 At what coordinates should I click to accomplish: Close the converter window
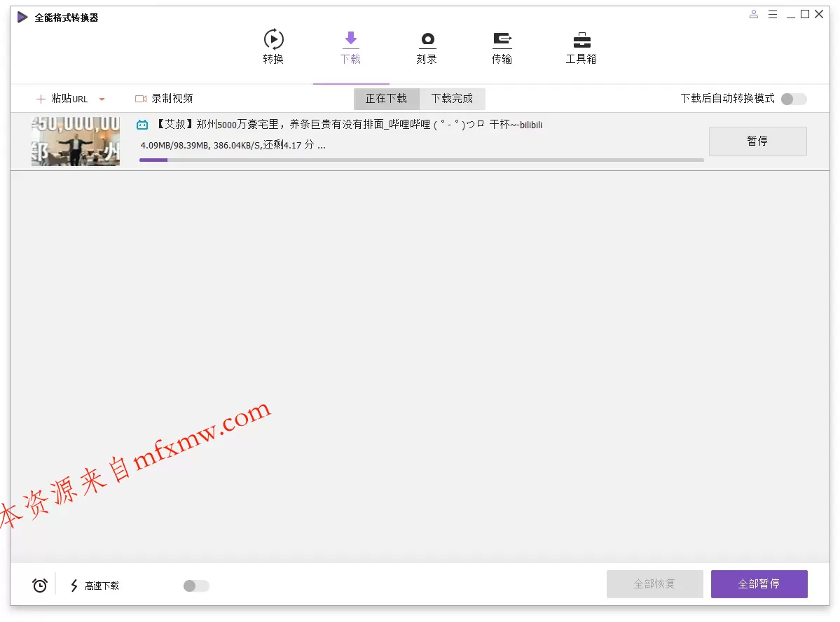pos(819,15)
